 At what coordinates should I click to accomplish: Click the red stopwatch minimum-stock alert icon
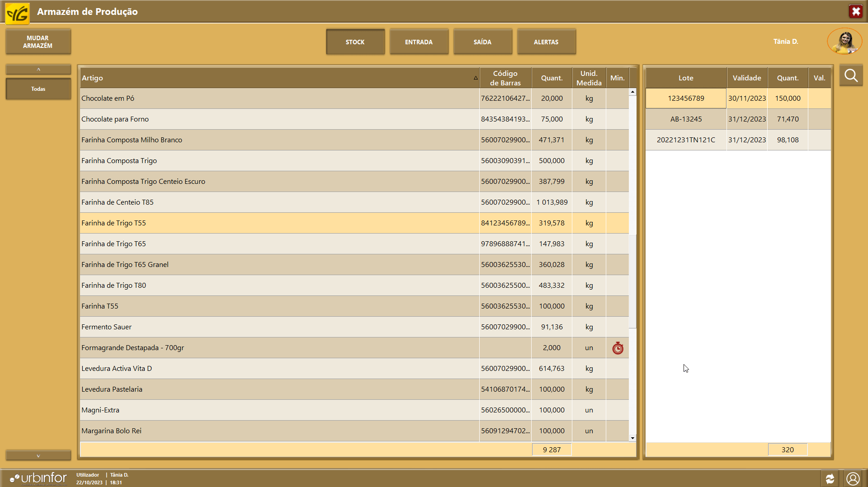pyautogui.click(x=618, y=348)
